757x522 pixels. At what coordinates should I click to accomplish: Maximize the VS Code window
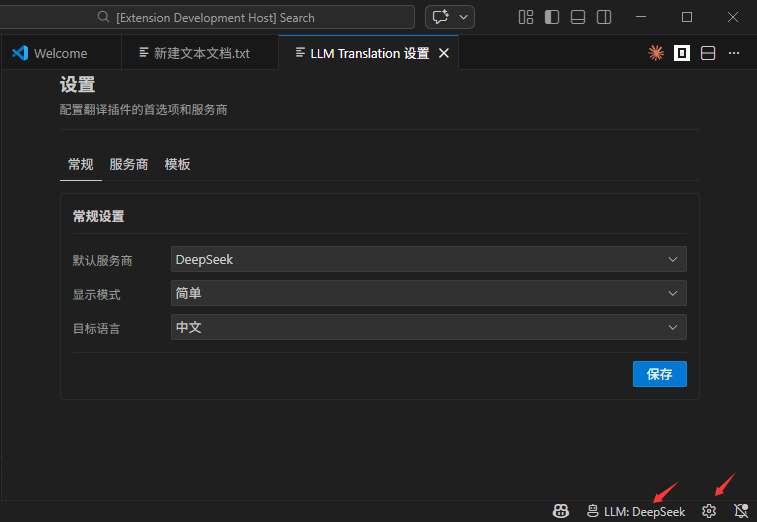point(687,17)
